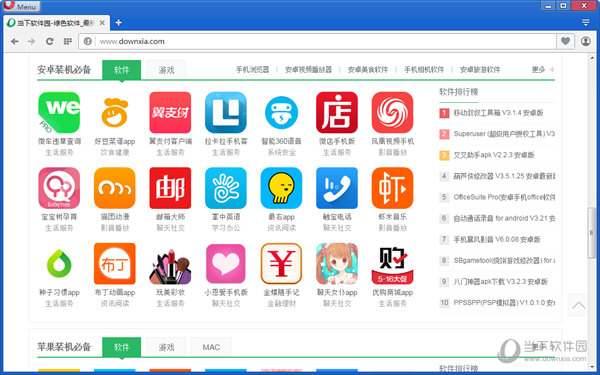The height and width of the screenshot is (375, 600).
Task: Open the 种子习惯app green drop icon
Action: point(59,264)
